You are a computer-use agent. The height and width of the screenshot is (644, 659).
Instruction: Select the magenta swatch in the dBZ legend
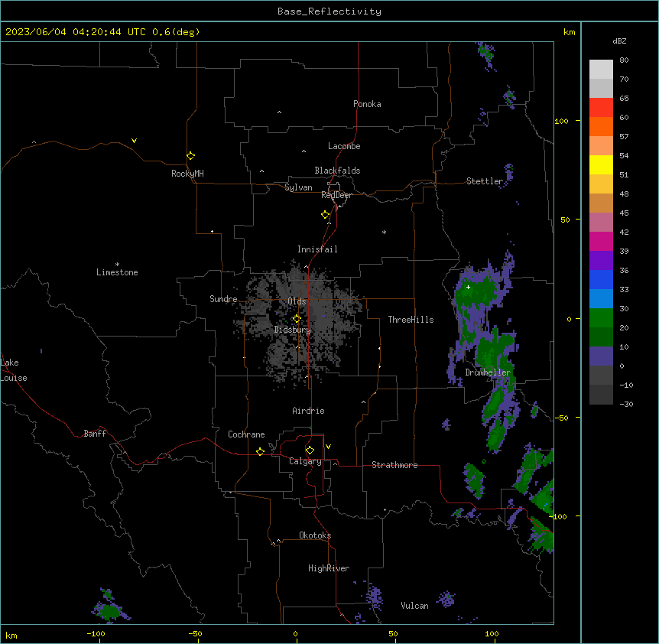601,241
